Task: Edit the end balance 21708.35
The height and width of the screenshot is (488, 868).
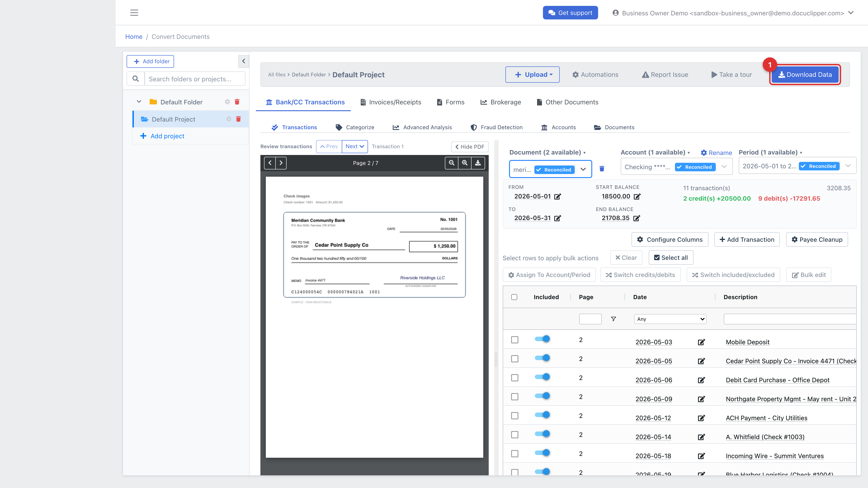Action: [x=637, y=218]
